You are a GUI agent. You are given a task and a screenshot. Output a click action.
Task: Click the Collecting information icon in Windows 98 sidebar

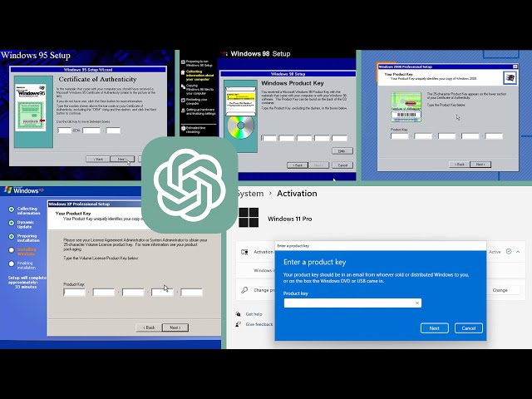(183, 72)
